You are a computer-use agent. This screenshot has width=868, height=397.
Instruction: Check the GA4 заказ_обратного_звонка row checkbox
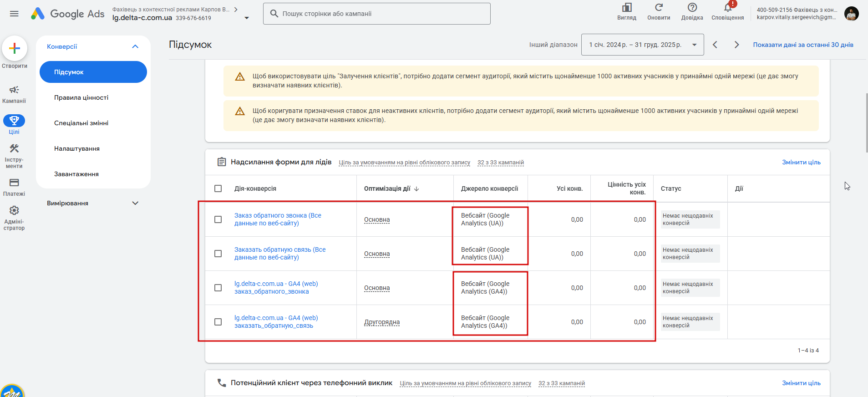(x=218, y=288)
